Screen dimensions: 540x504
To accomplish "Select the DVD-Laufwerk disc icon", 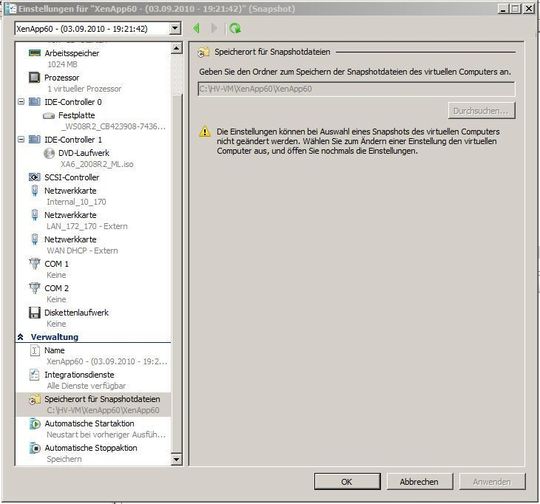I will [49, 153].
